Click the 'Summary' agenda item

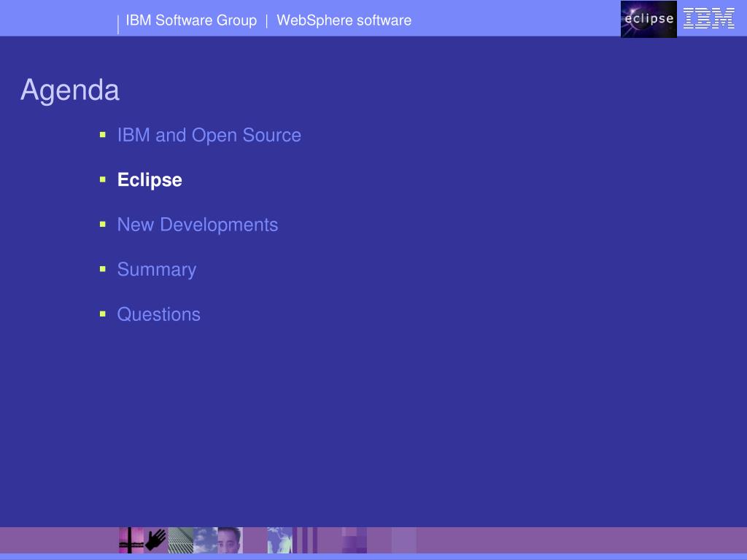(157, 270)
